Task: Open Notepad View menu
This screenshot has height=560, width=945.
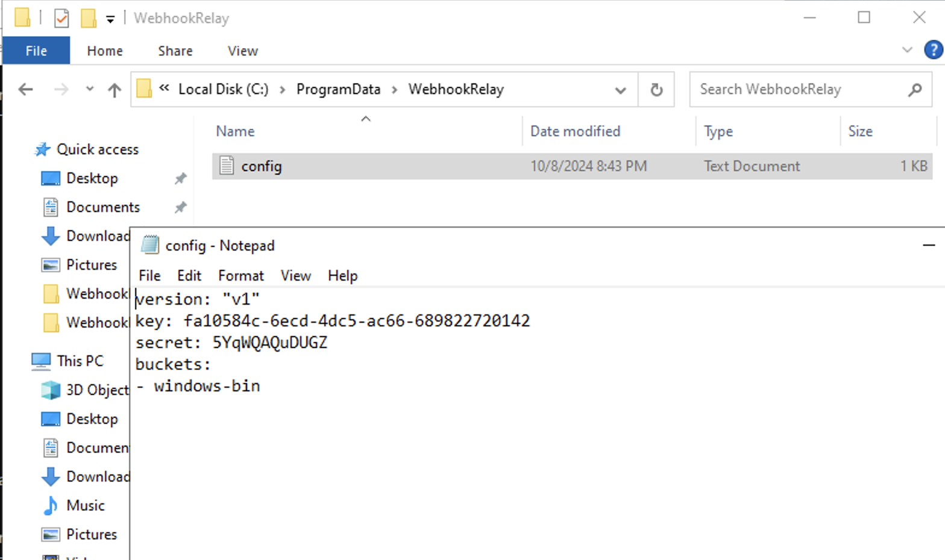Action: (296, 276)
